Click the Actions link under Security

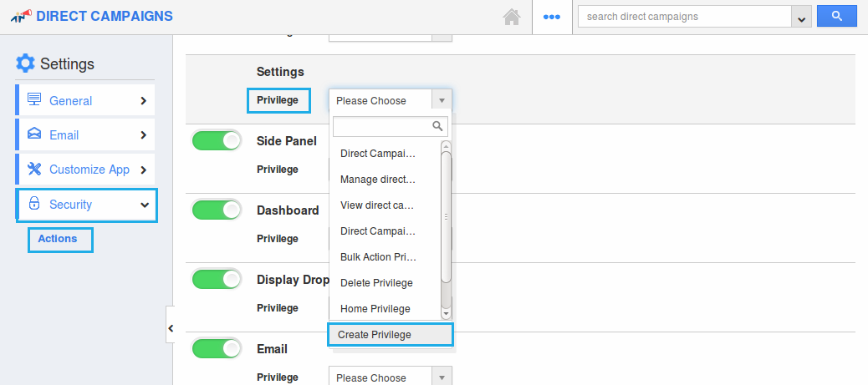[x=58, y=239]
